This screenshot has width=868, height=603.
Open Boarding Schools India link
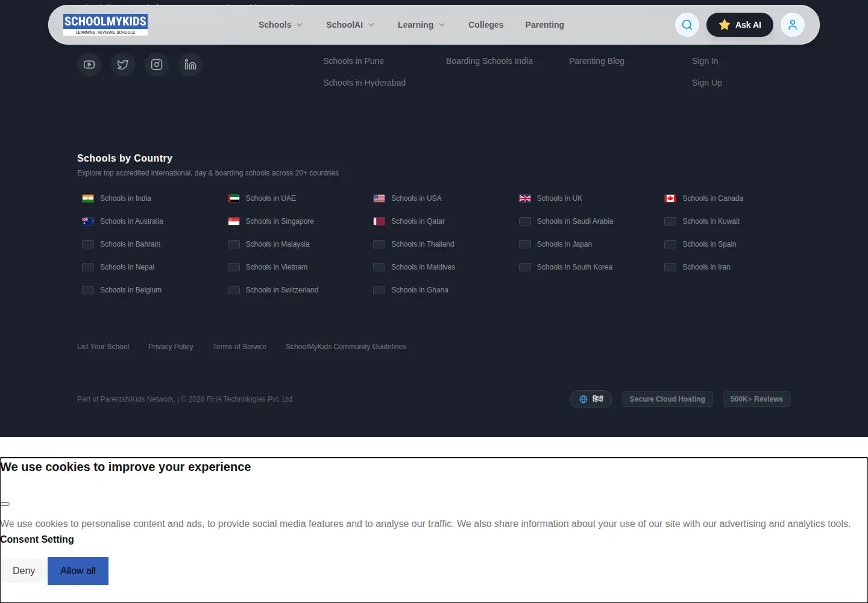[x=489, y=61]
